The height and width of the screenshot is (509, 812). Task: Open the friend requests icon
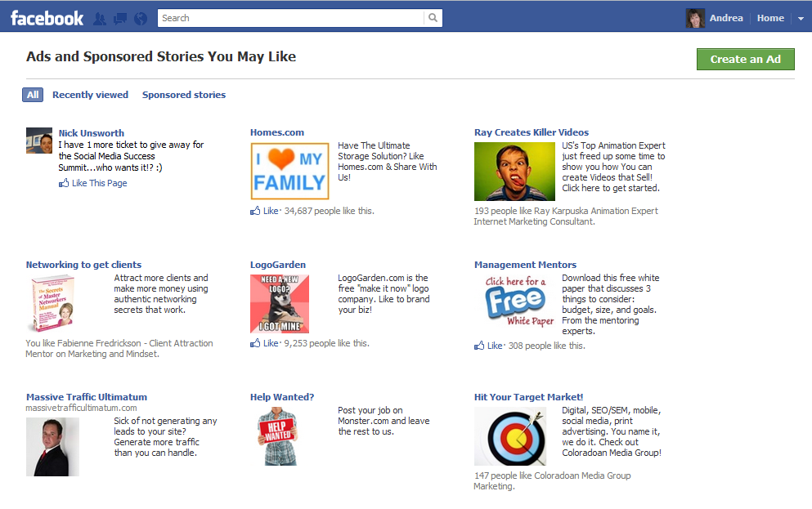pos(100,19)
